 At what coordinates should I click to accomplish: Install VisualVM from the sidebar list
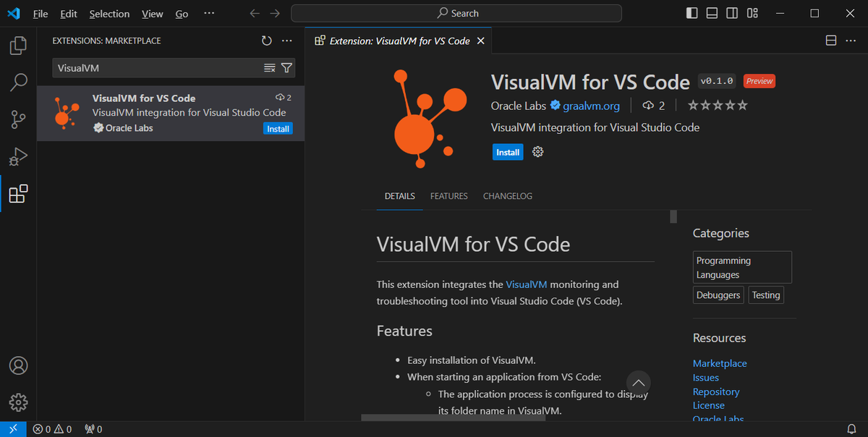pos(278,129)
